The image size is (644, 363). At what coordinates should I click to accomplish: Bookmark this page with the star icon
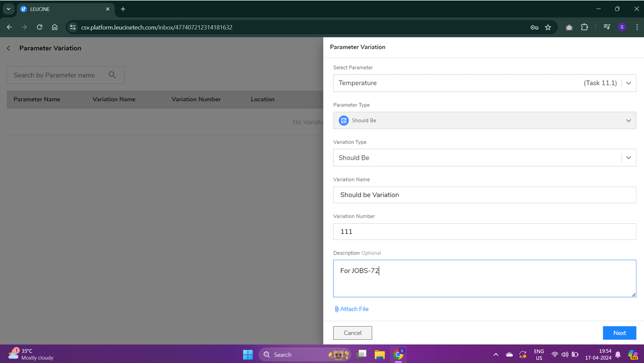(548, 27)
